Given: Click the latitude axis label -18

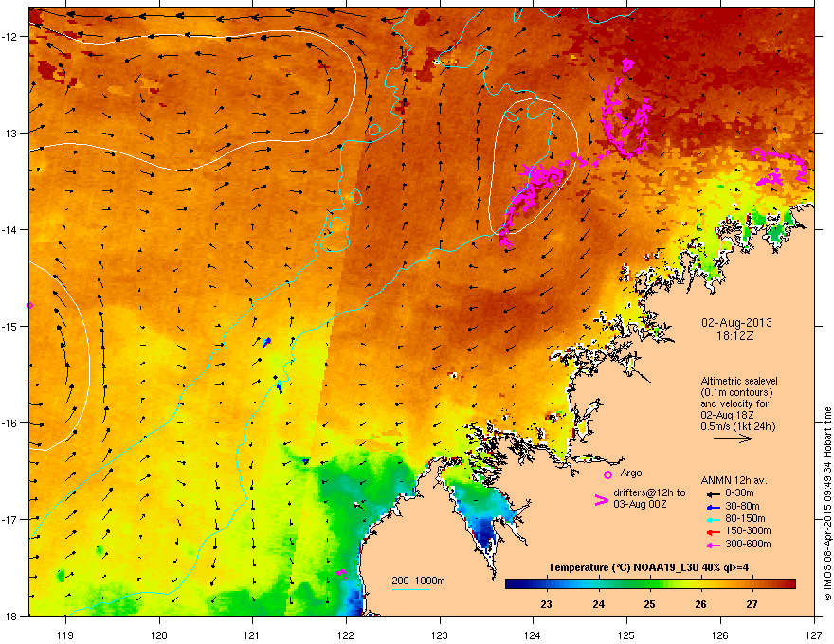Looking at the screenshot, I should [x=9, y=616].
